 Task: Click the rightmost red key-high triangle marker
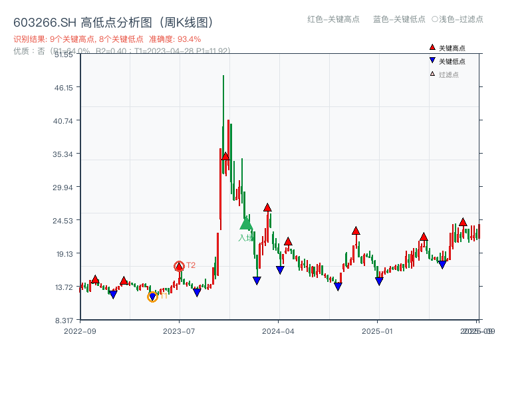point(462,221)
